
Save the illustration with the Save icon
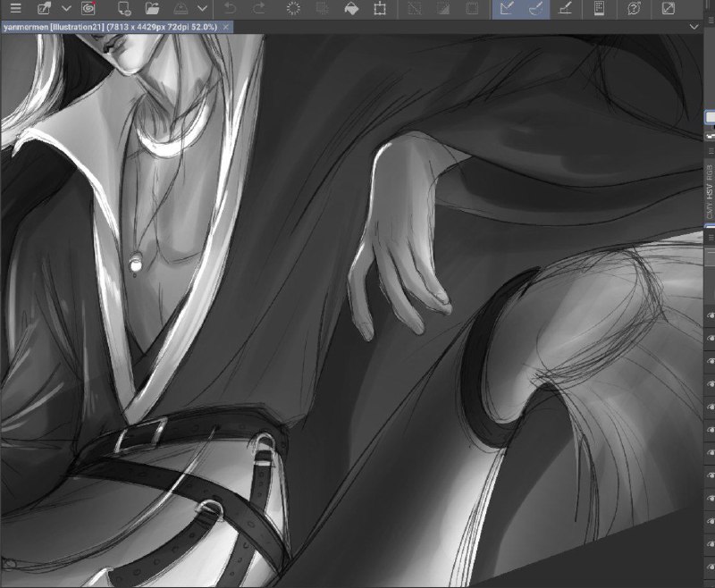tap(181, 8)
